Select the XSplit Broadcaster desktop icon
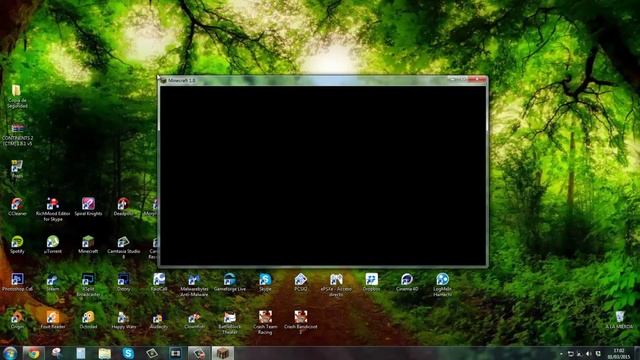The image size is (640, 360). (x=88, y=285)
